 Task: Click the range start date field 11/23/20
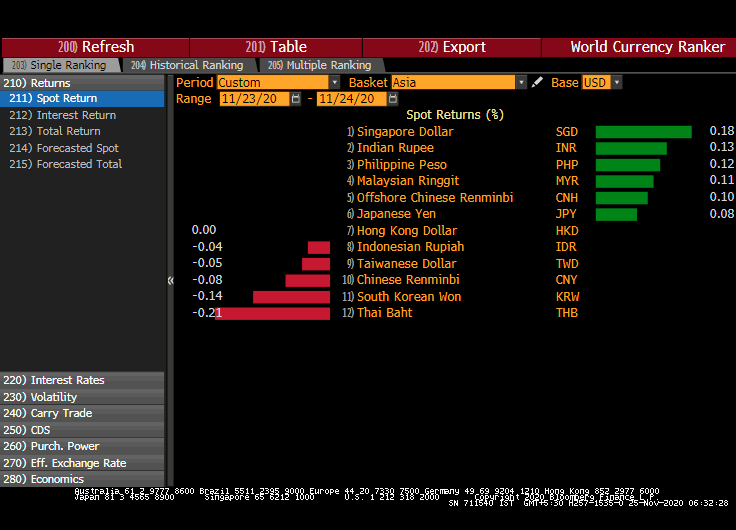(x=254, y=99)
